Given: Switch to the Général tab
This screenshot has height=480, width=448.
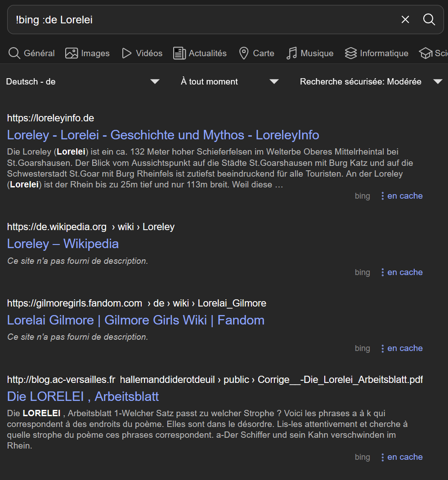Looking at the screenshot, I should click(31, 53).
